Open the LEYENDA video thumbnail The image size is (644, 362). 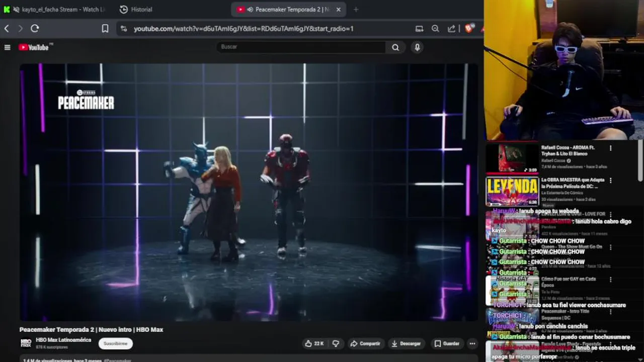pyautogui.click(x=512, y=191)
